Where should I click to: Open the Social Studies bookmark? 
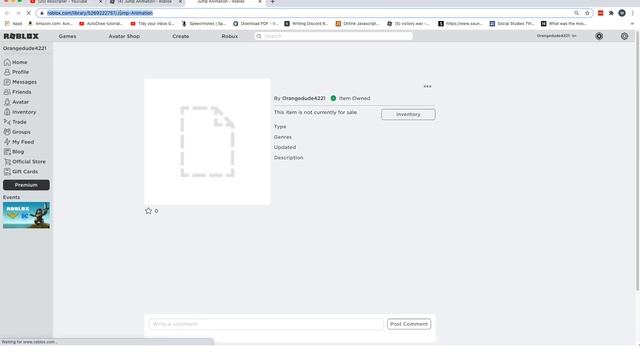click(512, 24)
